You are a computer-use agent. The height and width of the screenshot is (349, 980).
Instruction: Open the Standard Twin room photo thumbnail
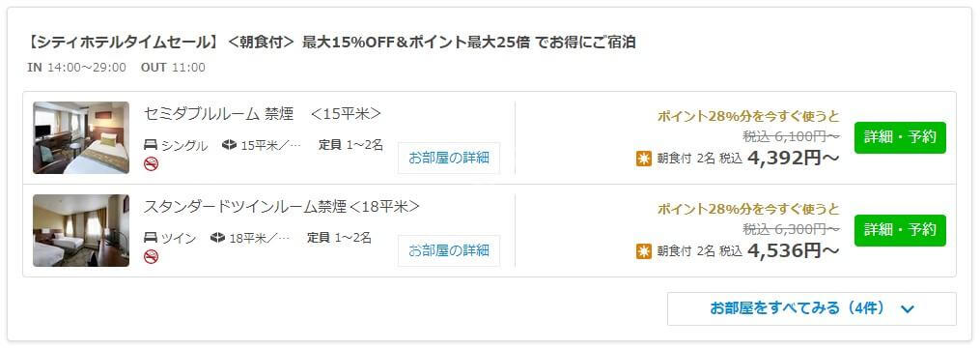[81, 230]
